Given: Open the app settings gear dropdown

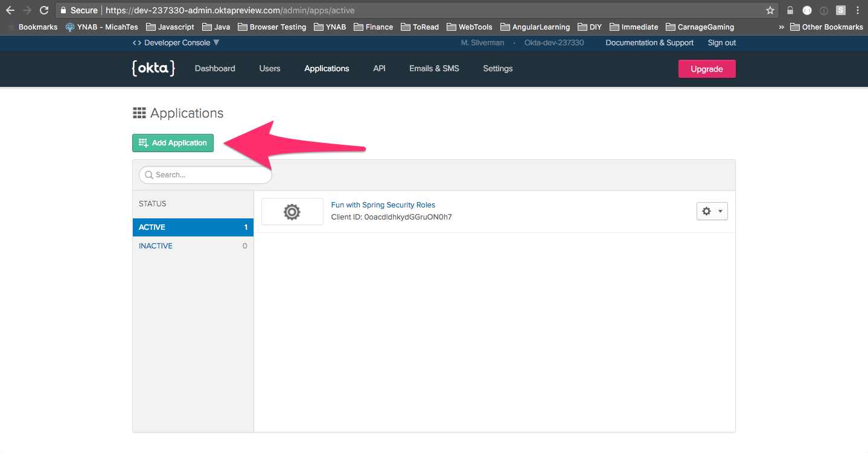Looking at the screenshot, I should coord(712,211).
